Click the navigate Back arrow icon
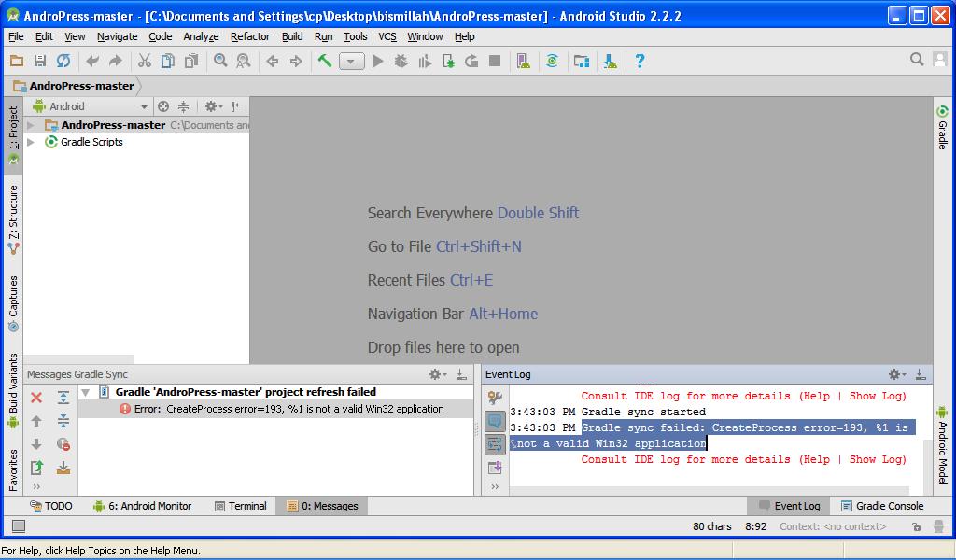Screen dimensions: 956x560 [273, 61]
